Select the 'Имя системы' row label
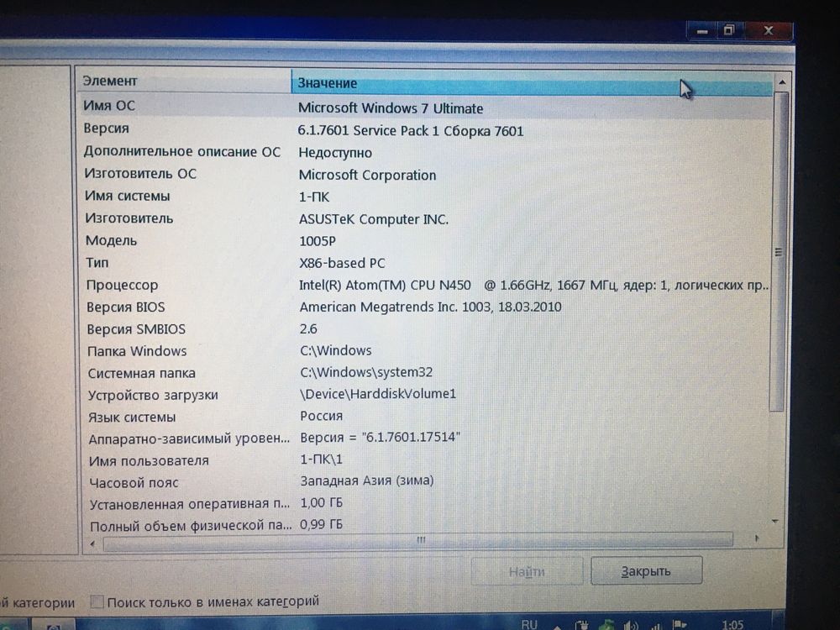This screenshot has width=840, height=630. click(x=128, y=196)
